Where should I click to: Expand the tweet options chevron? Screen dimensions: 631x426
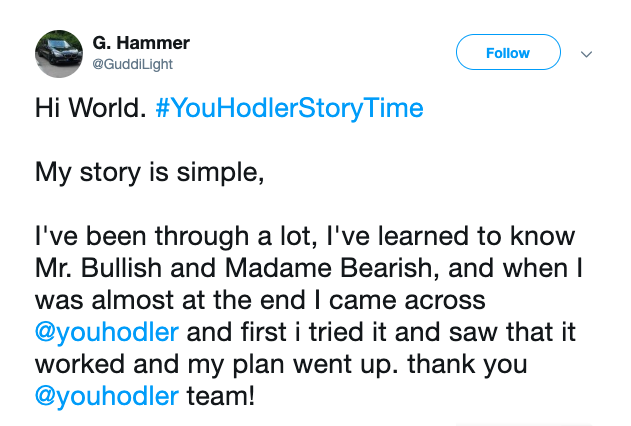click(x=586, y=54)
